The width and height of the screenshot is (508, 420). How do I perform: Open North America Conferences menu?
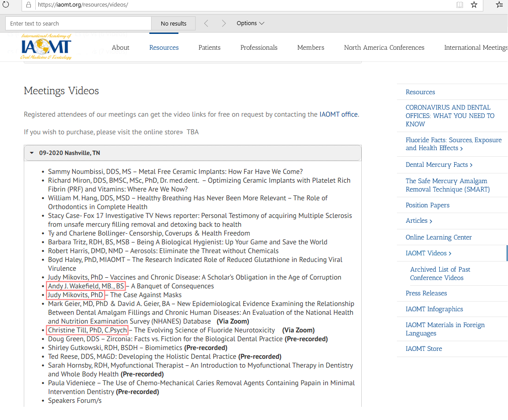[384, 48]
